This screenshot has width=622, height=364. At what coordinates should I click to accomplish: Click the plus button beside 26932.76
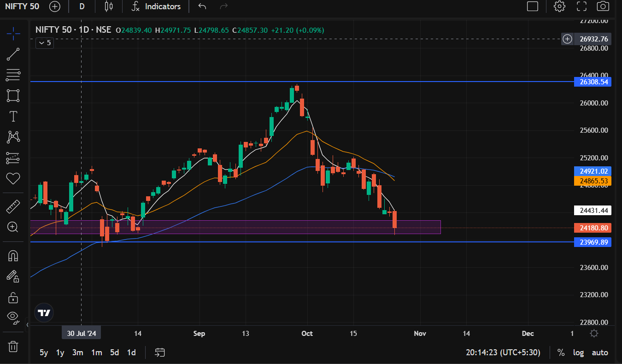567,39
